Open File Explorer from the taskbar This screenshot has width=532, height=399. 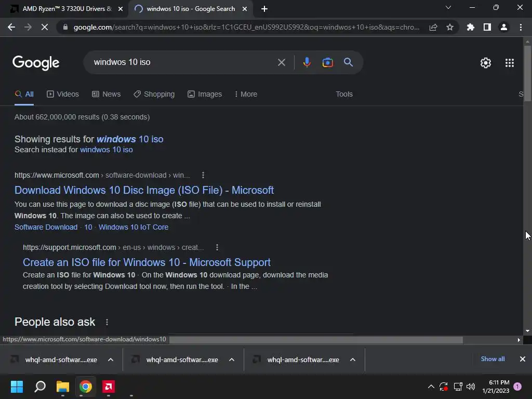(x=63, y=387)
